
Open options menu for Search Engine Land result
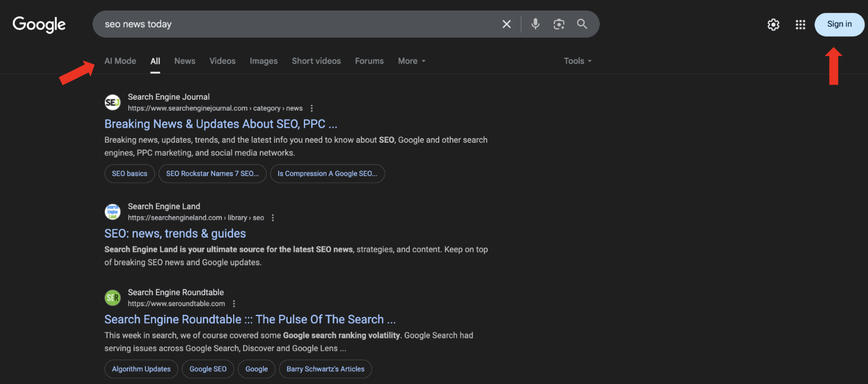click(x=273, y=218)
